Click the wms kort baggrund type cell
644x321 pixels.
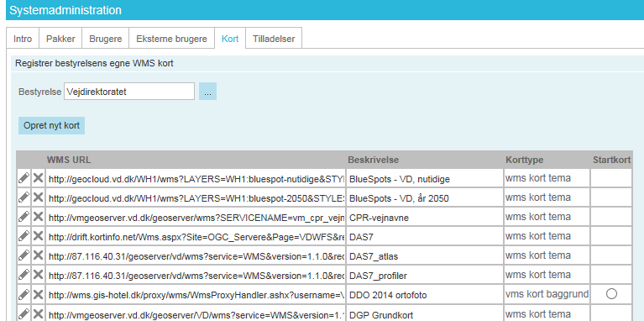(x=547, y=294)
